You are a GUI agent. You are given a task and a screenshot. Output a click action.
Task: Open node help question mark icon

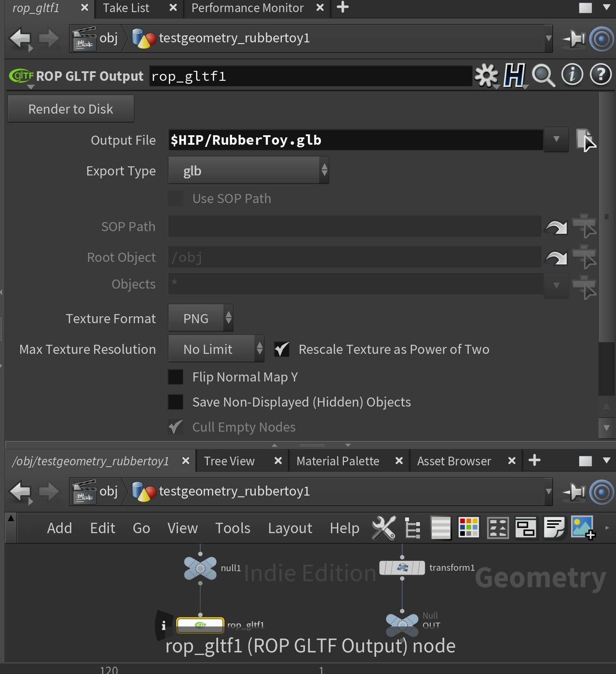pos(600,75)
